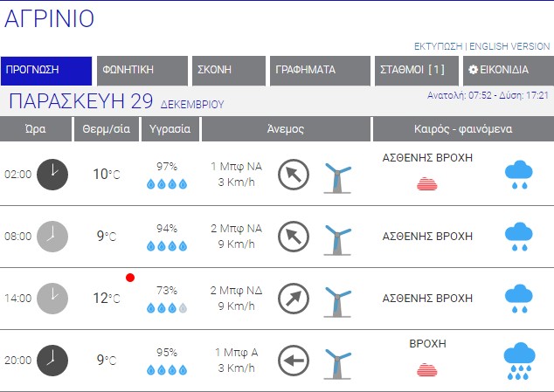Open the ΠΡΟΓΝΩΣΗ tab
Image resolution: width=554 pixels, height=392 pixels.
(x=46, y=71)
